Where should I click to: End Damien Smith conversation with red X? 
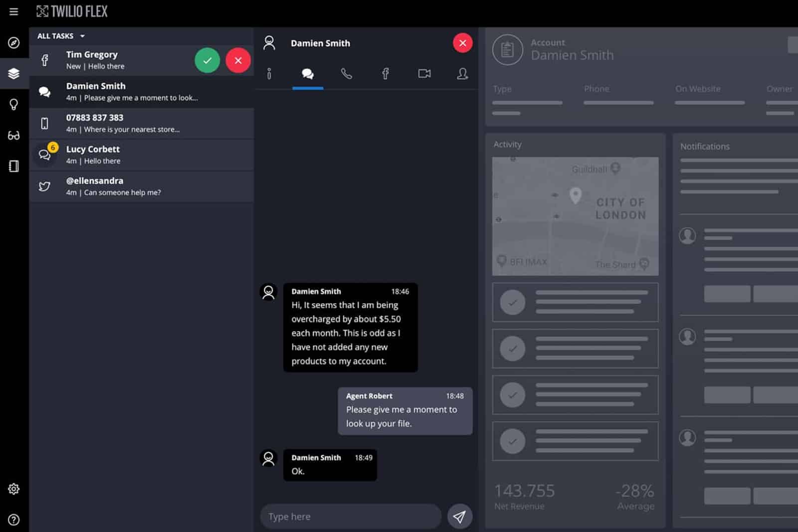(x=462, y=43)
